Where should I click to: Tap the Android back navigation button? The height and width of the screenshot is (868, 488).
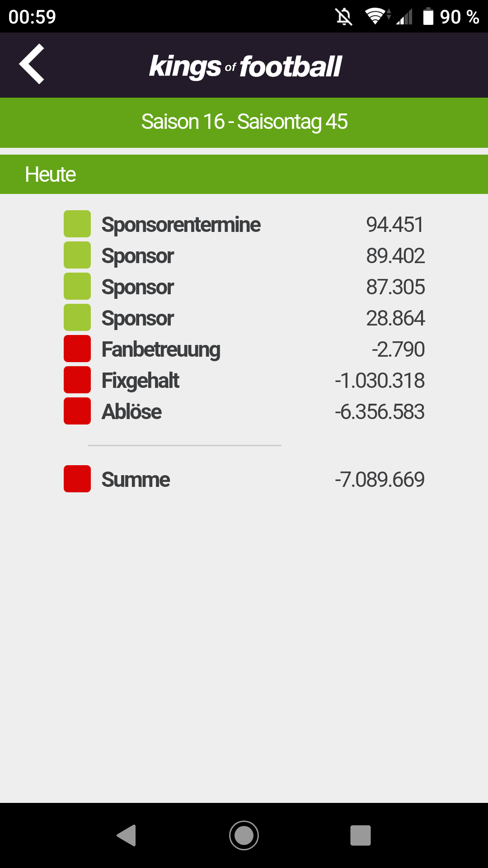coord(127,835)
